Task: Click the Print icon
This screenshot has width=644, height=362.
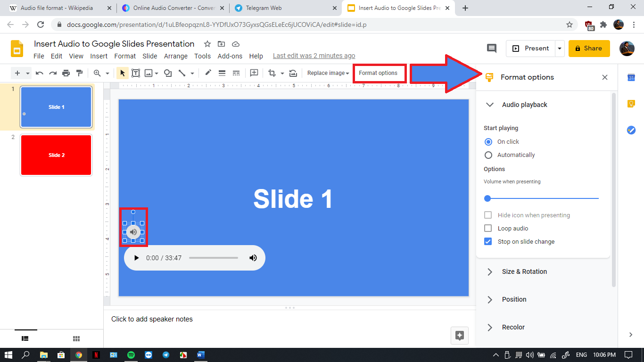Action: pos(66,73)
